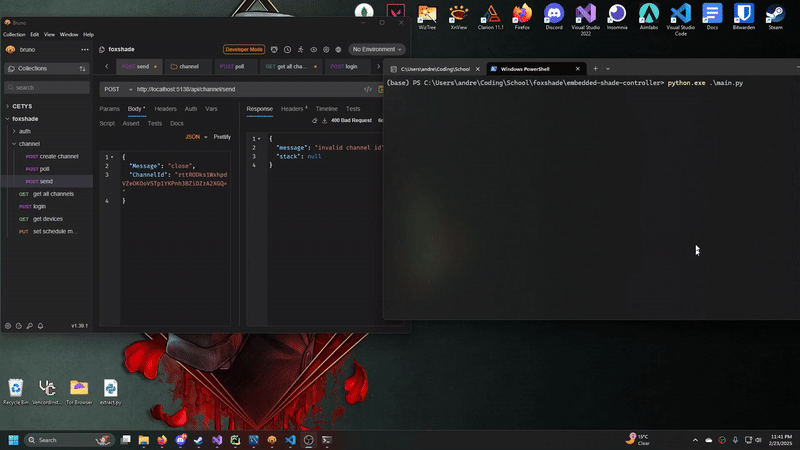Open the three-dot menu next to bruno

(85, 49)
